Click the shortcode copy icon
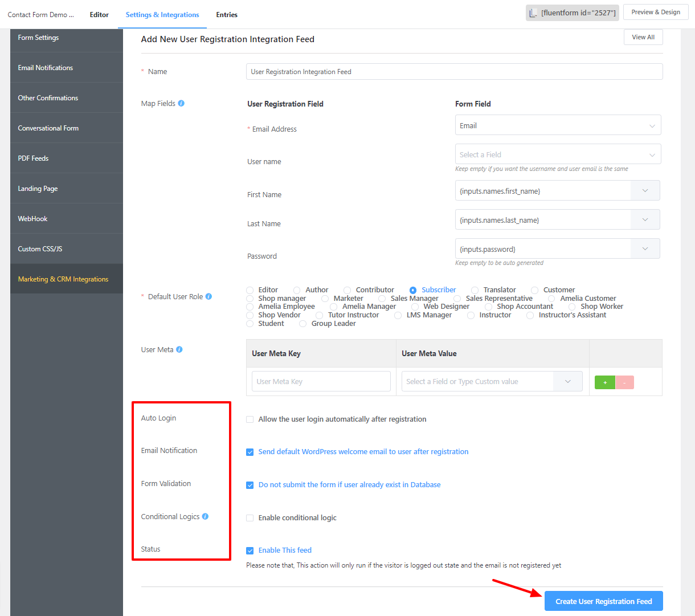Viewport: 695px width, 616px height. 533,13
